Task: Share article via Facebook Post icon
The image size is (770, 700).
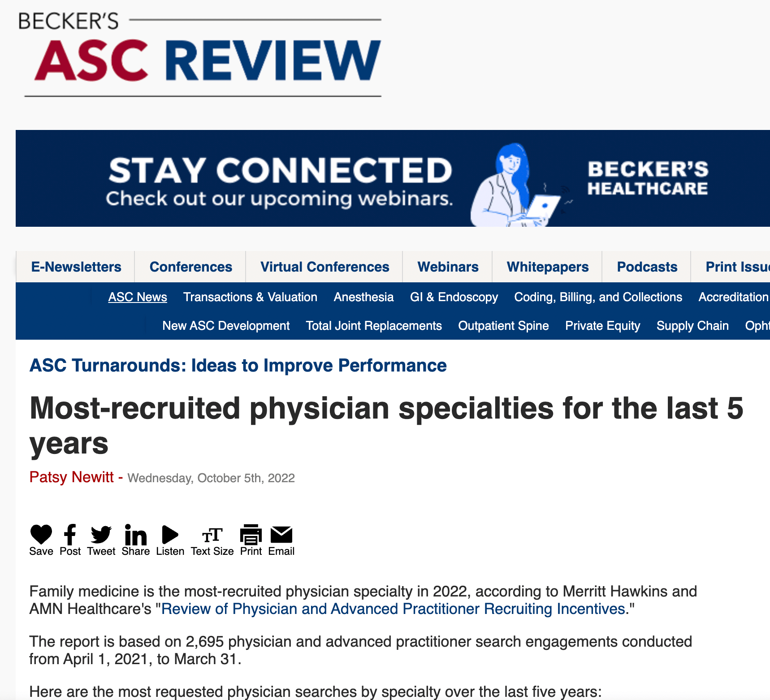Action: point(70,535)
